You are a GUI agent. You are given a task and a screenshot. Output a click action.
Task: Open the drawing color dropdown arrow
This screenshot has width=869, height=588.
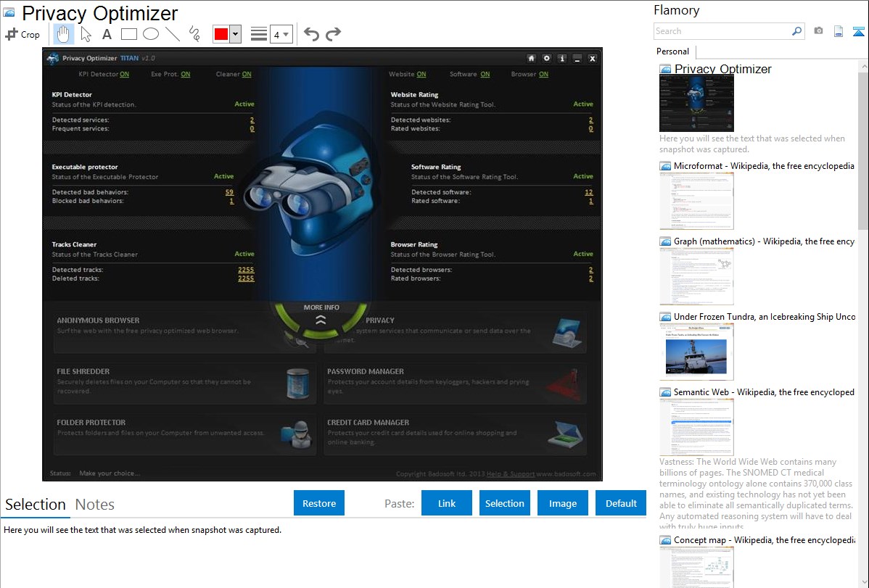pos(236,34)
